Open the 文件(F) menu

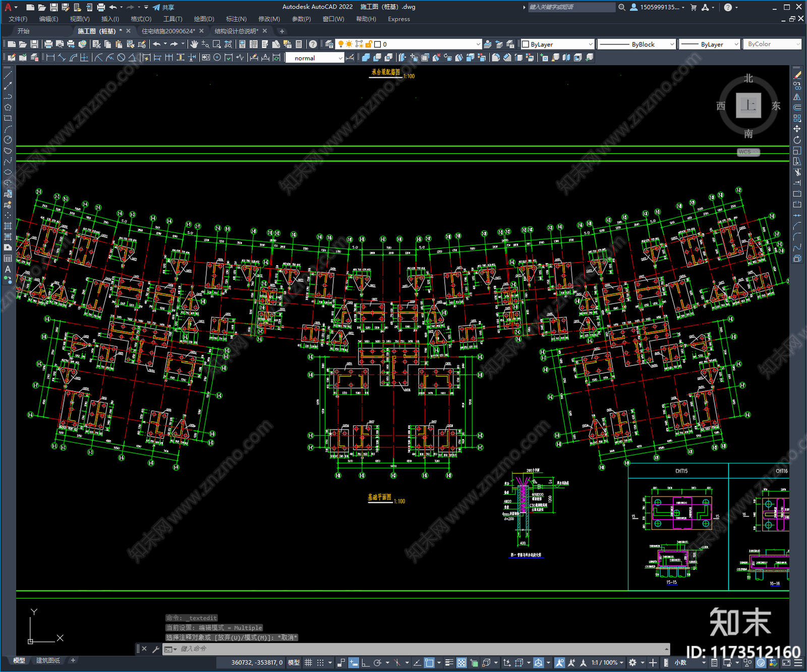coord(18,19)
